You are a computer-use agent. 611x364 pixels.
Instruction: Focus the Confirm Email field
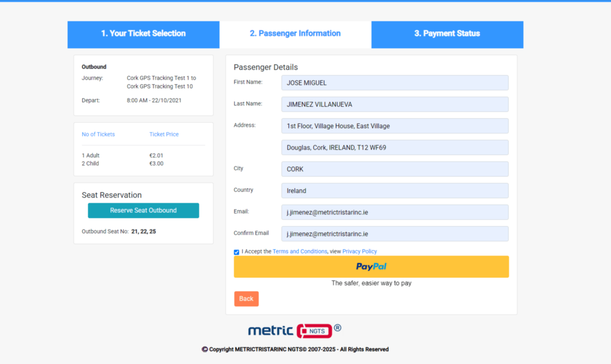395,234
